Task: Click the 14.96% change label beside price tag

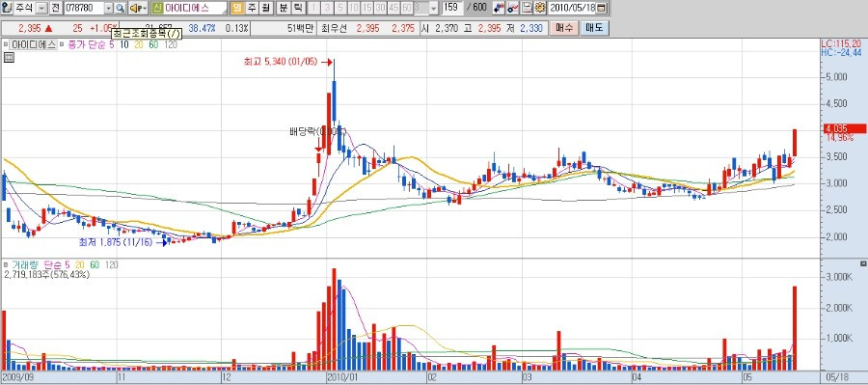Action: (840, 137)
